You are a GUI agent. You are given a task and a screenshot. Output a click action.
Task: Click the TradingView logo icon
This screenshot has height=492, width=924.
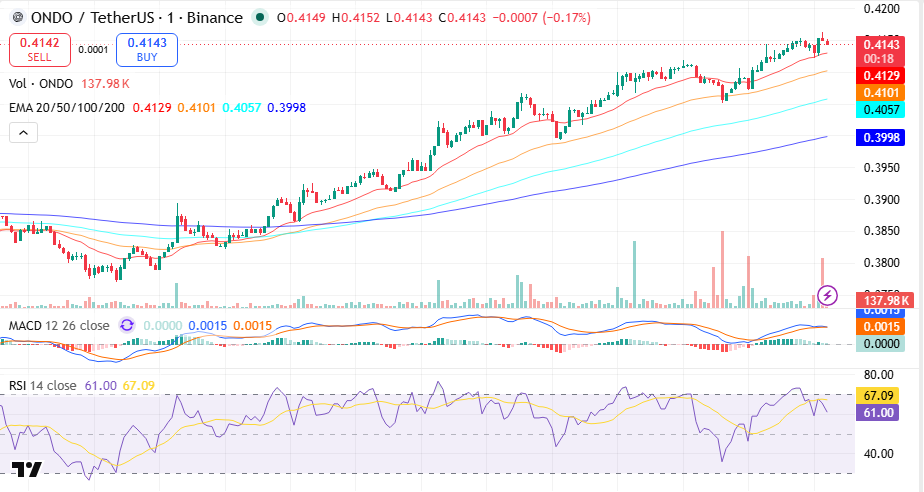27,470
